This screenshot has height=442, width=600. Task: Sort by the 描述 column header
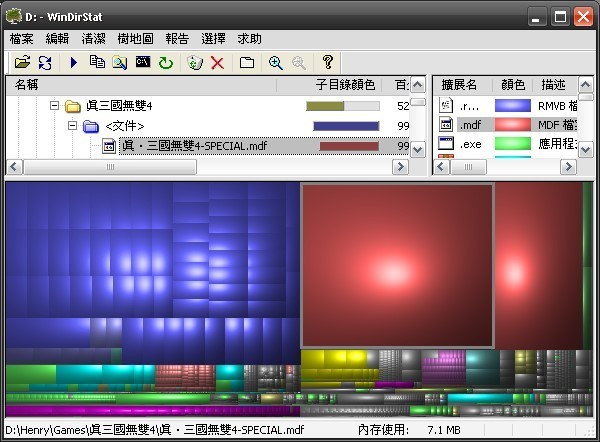(x=555, y=85)
